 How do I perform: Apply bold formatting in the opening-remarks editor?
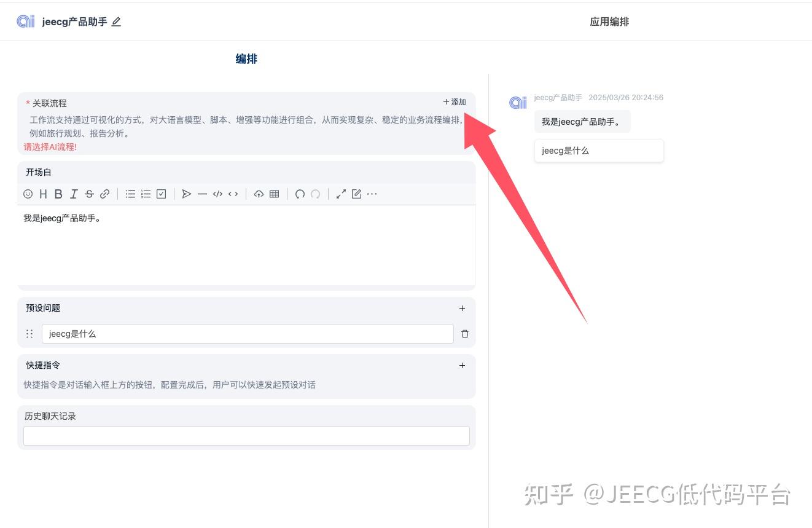point(58,194)
